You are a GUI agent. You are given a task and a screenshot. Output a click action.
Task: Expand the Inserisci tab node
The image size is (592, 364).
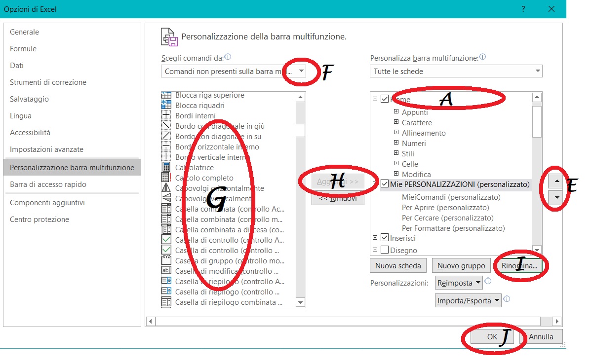coord(375,238)
